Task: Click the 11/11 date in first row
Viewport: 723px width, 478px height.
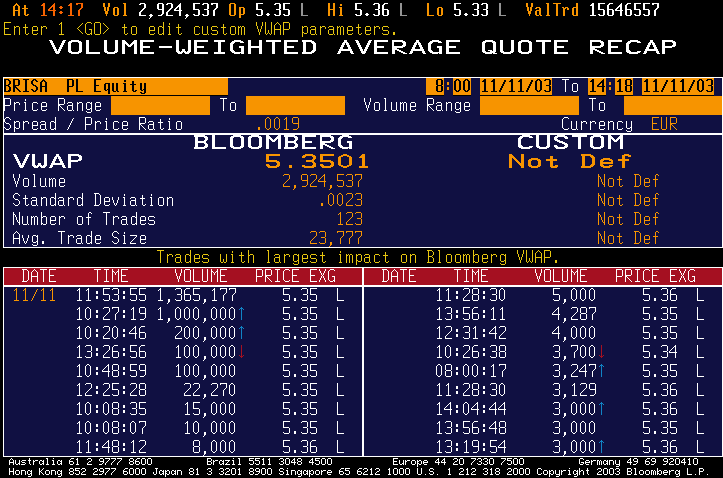Action: pyautogui.click(x=34, y=295)
